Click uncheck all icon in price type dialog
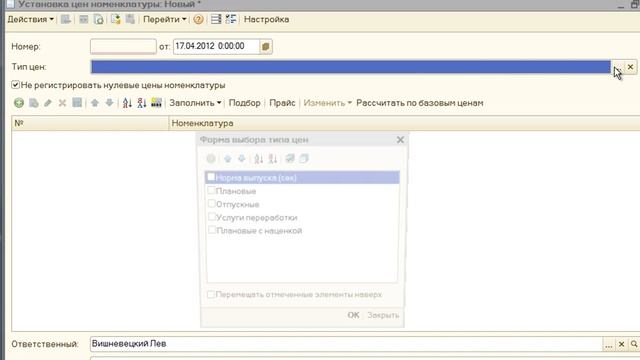 (304, 158)
